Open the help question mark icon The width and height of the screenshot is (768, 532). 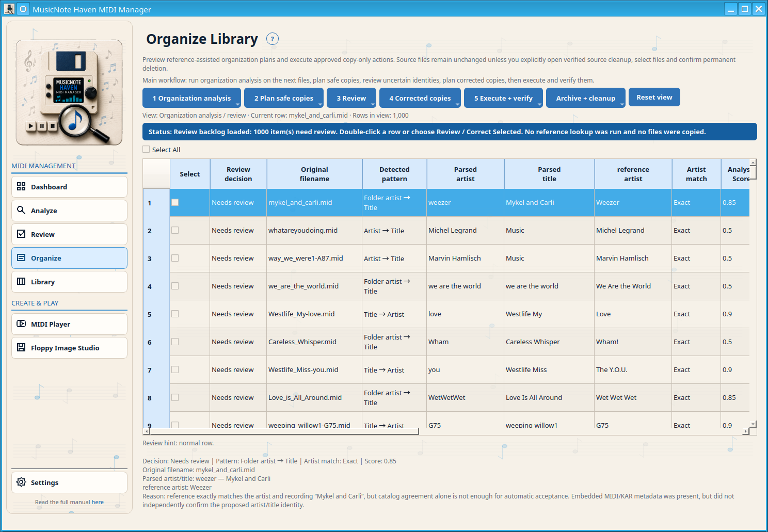click(273, 39)
